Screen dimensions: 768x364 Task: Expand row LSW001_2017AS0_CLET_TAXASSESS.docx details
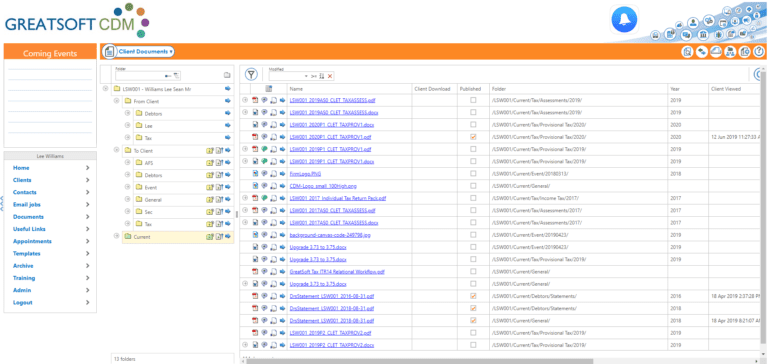tap(245, 222)
